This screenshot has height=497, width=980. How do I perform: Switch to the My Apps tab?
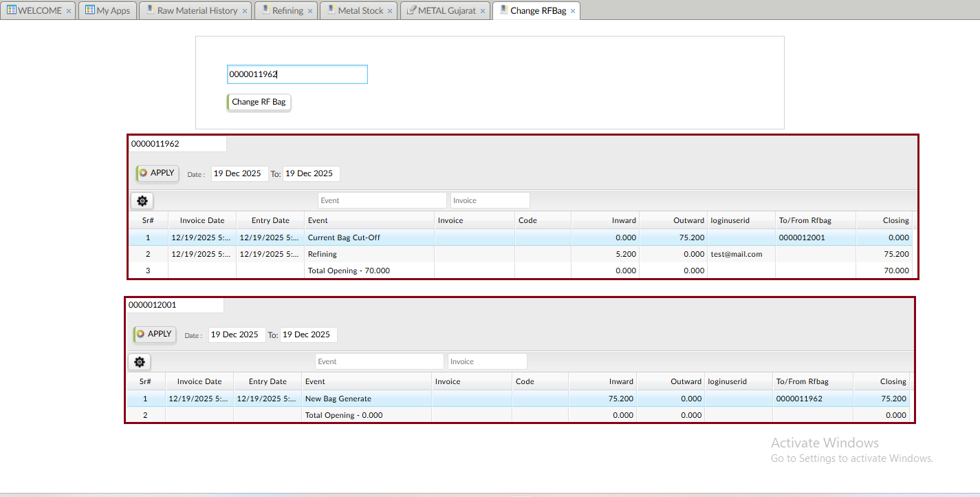[107, 11]
